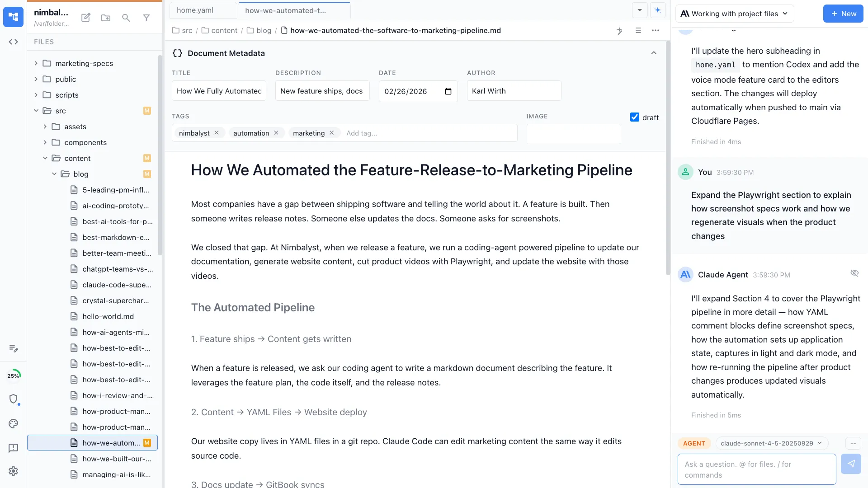This screenshot has height=488, width=868.
Task: Collapse the blog folder in the file tree
Action: click(x=54, y=174)
